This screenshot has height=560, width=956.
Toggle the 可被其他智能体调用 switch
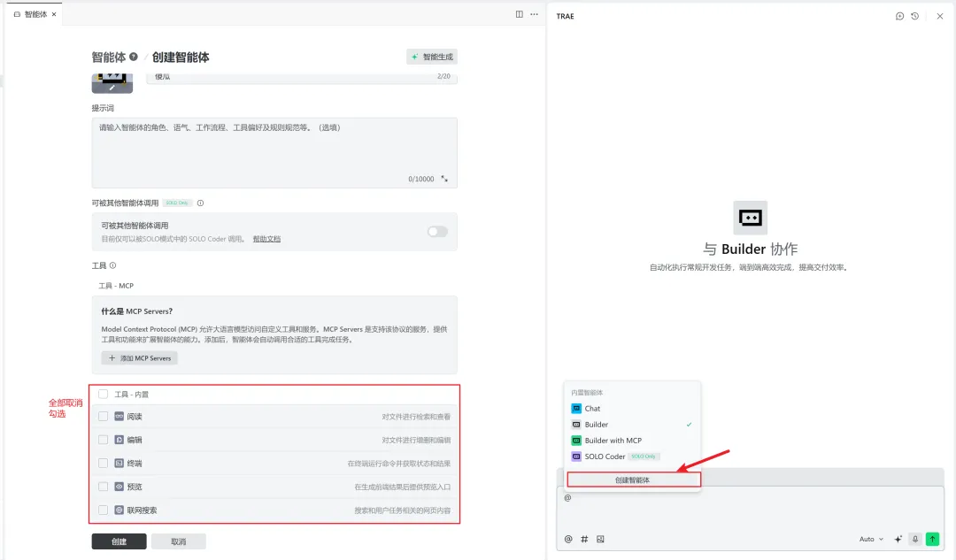[x=437, y=232]
